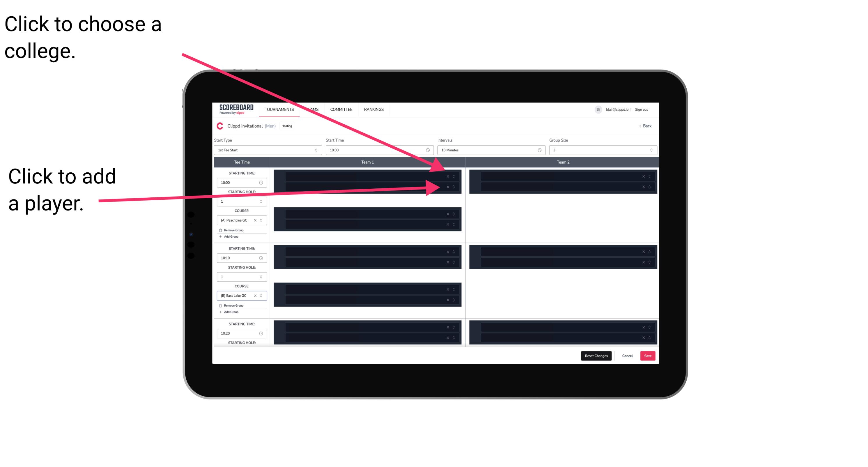The image size is (868, 467).
Task: Click the X icon on Course Peachtree GC
Action: click(x=255, y=220)
